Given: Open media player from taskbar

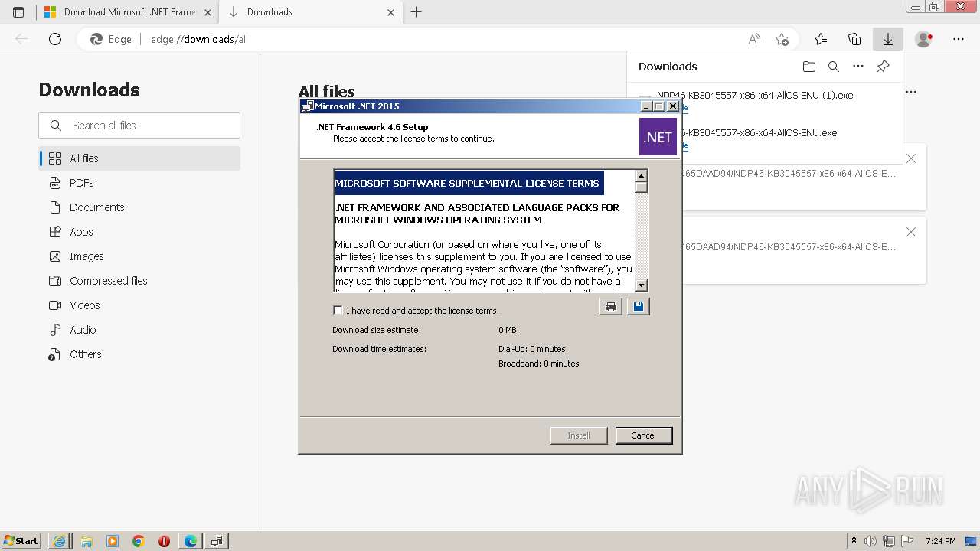Looking at the screenshot, I should coord(113,541).
